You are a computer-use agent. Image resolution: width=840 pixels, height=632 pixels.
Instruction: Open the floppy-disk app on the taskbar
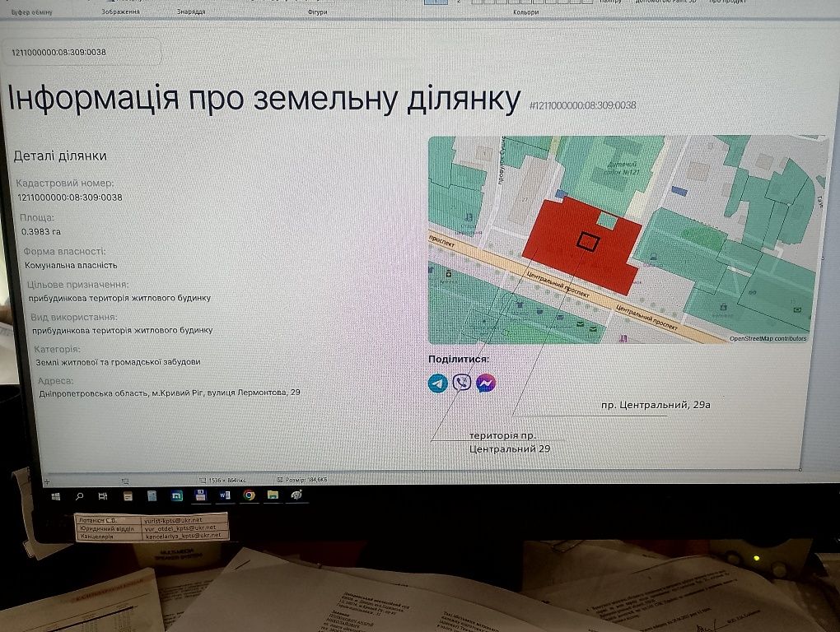(x=200, y=495)
